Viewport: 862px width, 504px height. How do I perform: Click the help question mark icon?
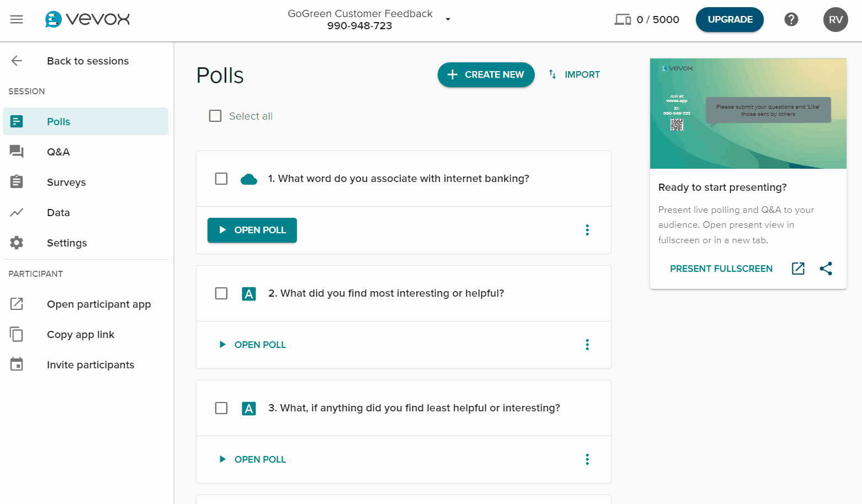pos(791,19)
